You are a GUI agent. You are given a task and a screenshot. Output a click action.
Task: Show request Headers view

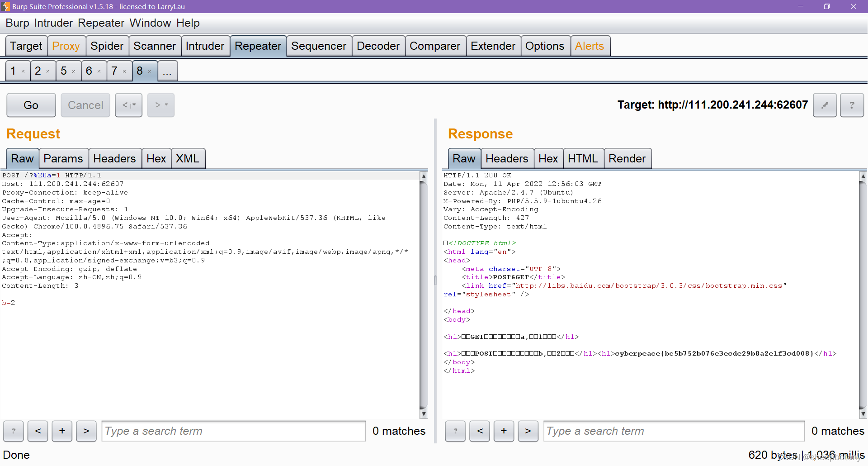(114, 159)
